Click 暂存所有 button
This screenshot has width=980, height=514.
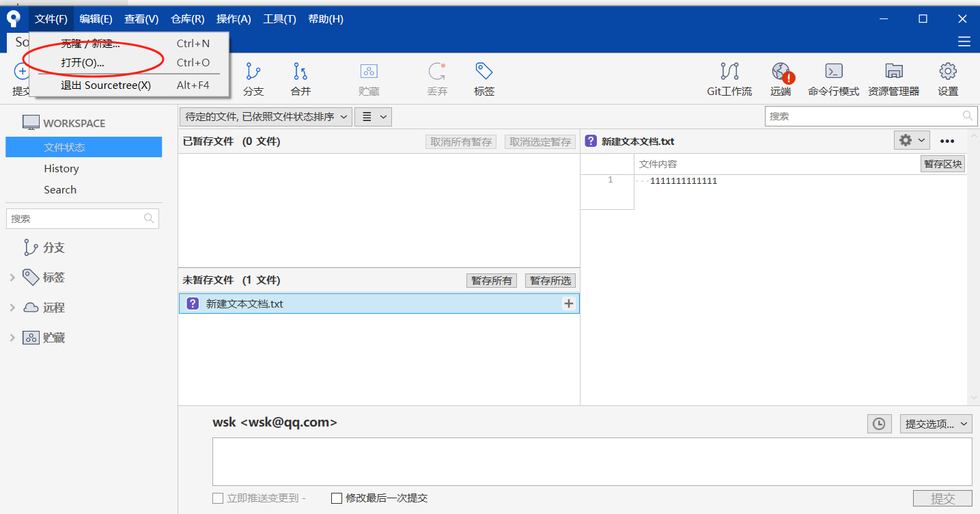click(492, 281)
